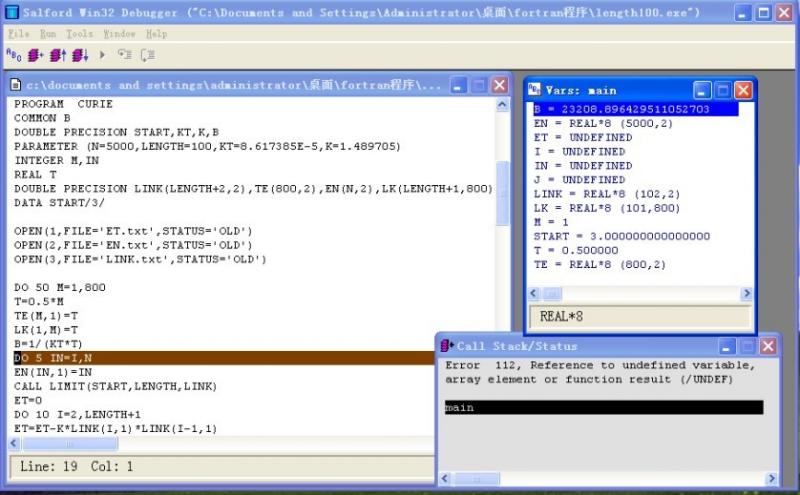Click source window vertical scrollbar thumb
800x495 pixels.
pos(503,193)
